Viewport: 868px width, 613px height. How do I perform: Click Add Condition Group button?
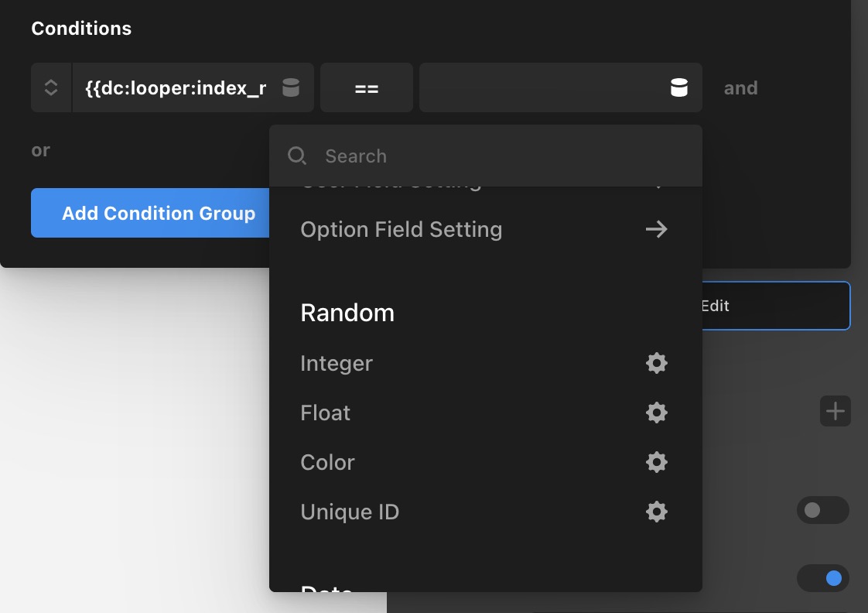(150, 213)
